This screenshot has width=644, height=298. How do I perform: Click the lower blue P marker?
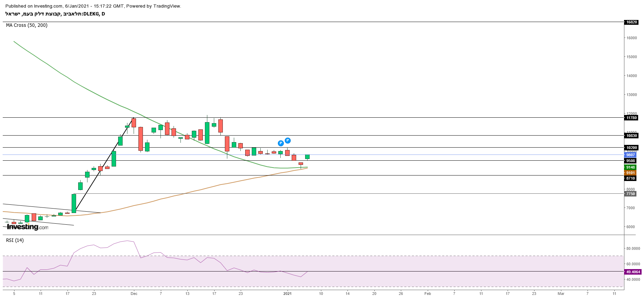click(281, 143)
